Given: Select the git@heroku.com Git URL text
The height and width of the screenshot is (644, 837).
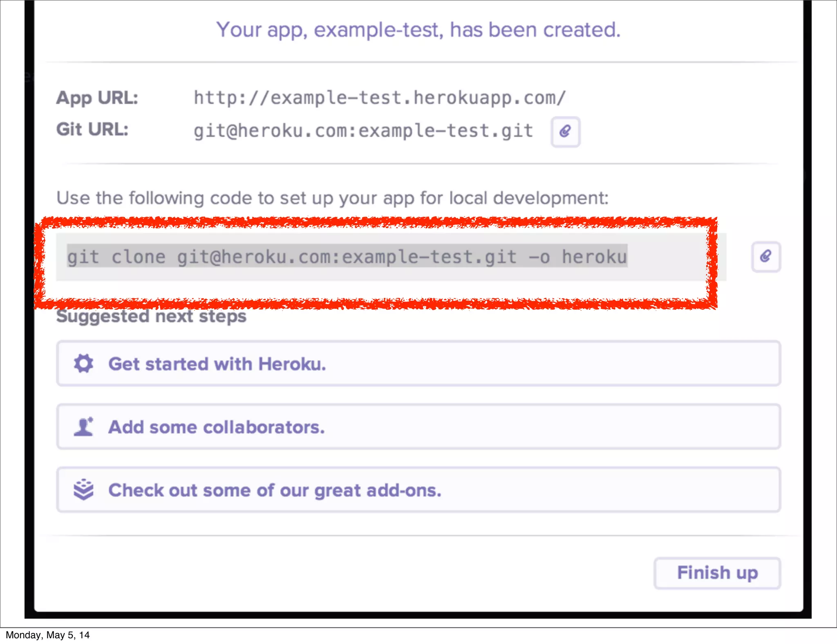Looking at the screenshot, I should click(x=363, y=131).
